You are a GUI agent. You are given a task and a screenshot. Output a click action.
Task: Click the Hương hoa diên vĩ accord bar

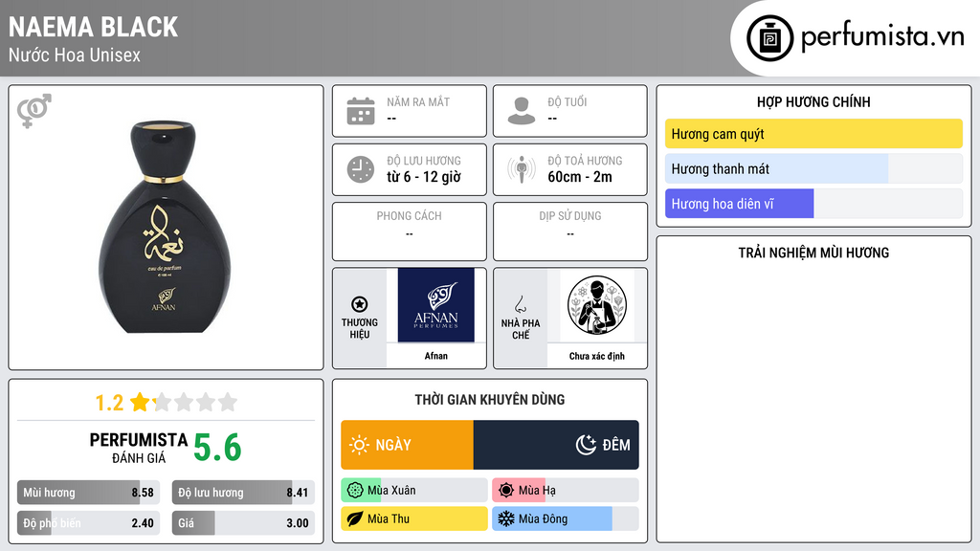pos(813,204)
